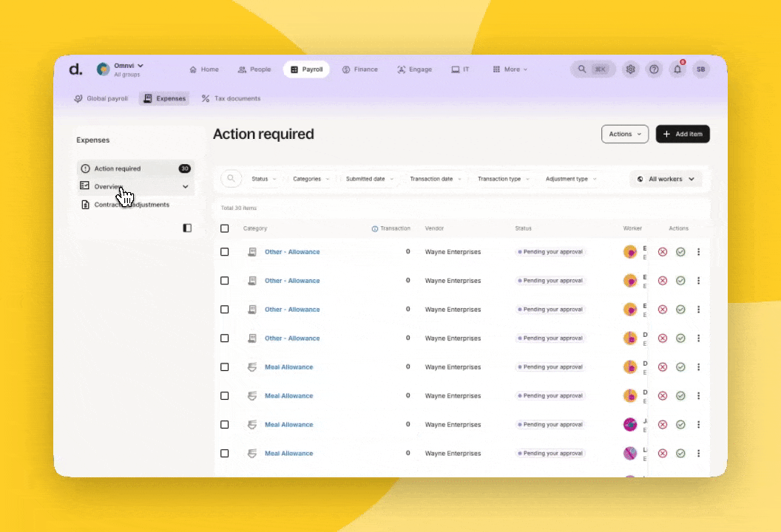
Task: Click the Add item button
Action: tap(682, 134)
